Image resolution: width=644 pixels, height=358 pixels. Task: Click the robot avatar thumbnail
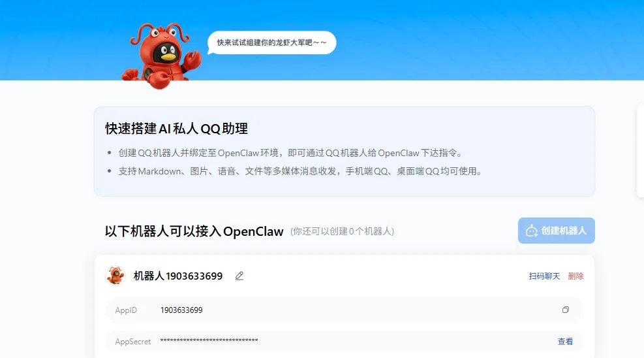tap(115, 276)
